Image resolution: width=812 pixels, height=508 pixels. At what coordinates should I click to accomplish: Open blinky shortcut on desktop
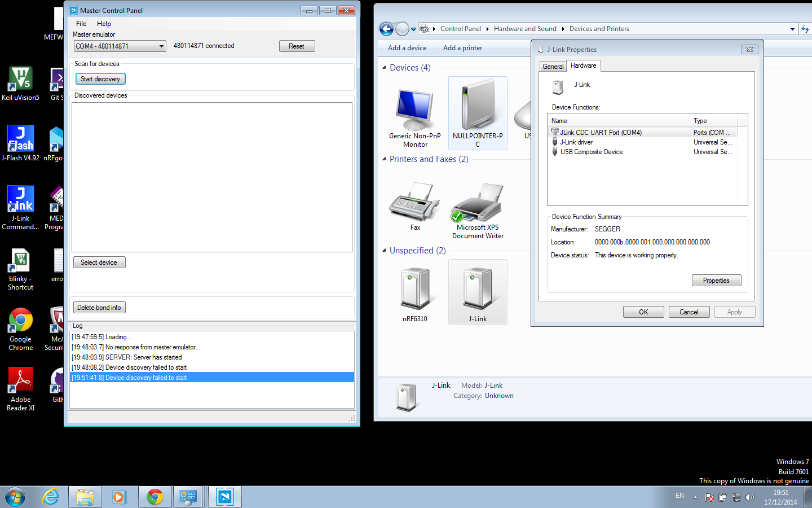click(x=20, y=269)
